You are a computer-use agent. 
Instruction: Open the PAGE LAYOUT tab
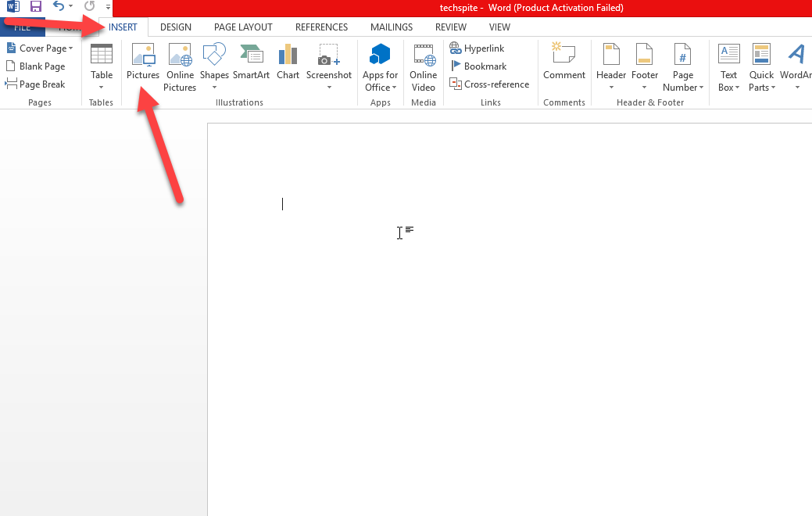(243, 27)
